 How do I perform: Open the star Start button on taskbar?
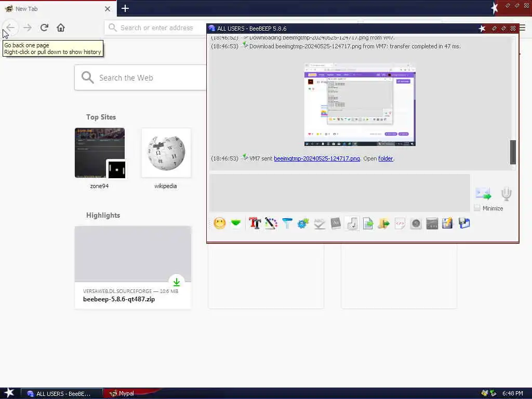point(9,393)
